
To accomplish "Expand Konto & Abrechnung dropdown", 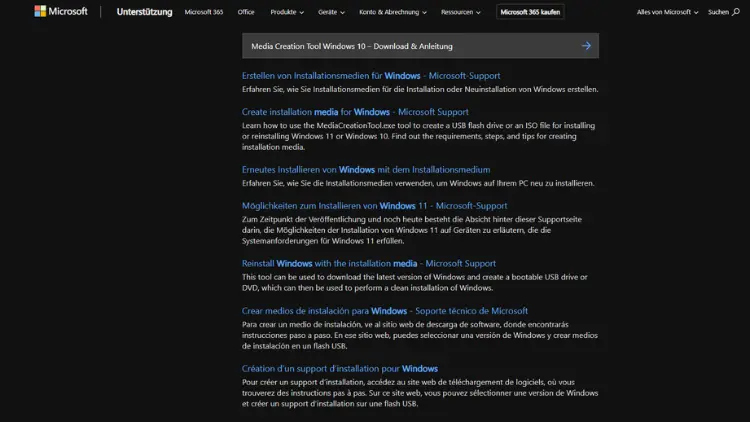I will (393, 12).
